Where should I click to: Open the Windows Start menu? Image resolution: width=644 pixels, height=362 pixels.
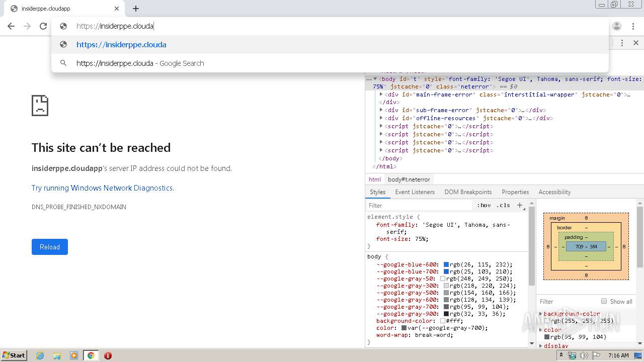click(14, 355)
